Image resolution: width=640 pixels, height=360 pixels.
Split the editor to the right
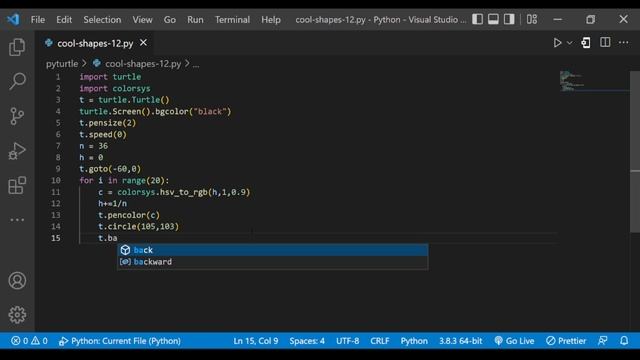point(605,42)
